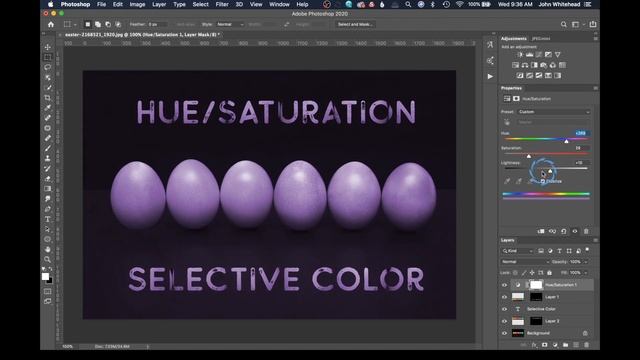
Task: Open the Adjustments panel flyout menu
Action: [596, 38]
